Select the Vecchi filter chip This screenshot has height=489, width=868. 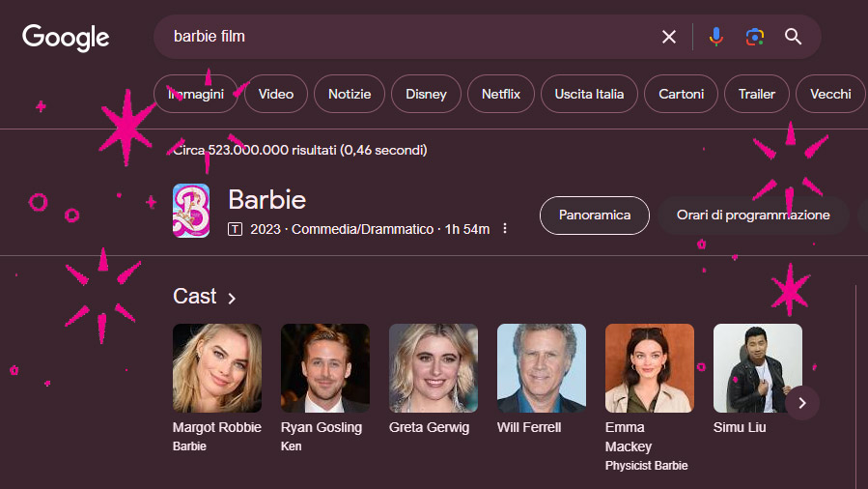(830, 94)
